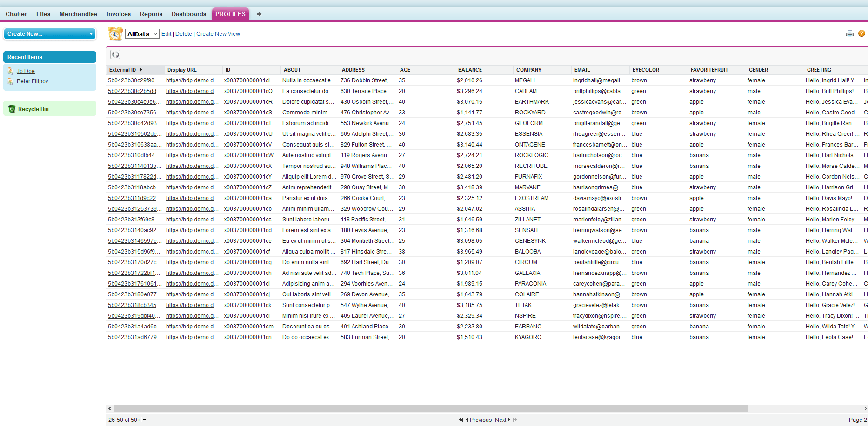Click the horizontal scrollbar thumb
Viewport: 868px width, 427px height.
click(428, 409)
